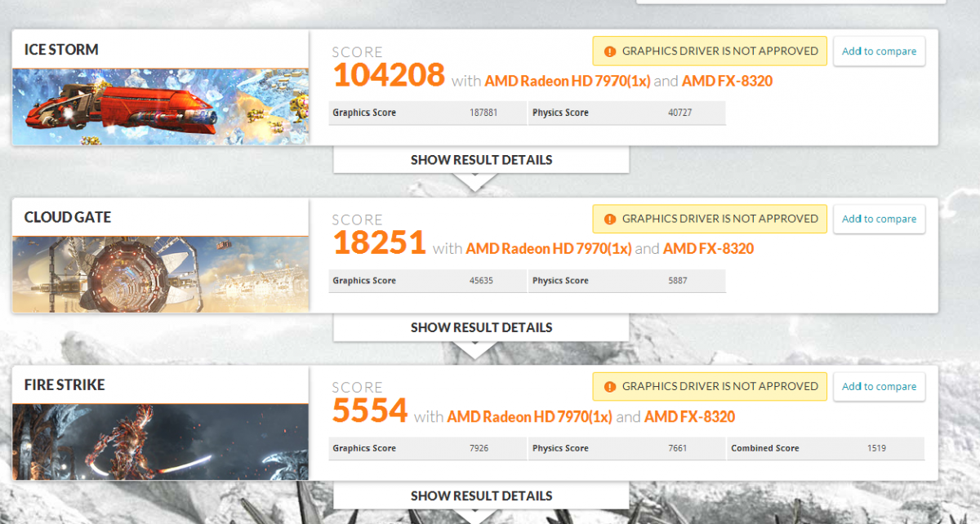Viewport: 980px width, 524px height.
Task: Add the Cloud Gate result to compare
Action: tap(879, 219)
